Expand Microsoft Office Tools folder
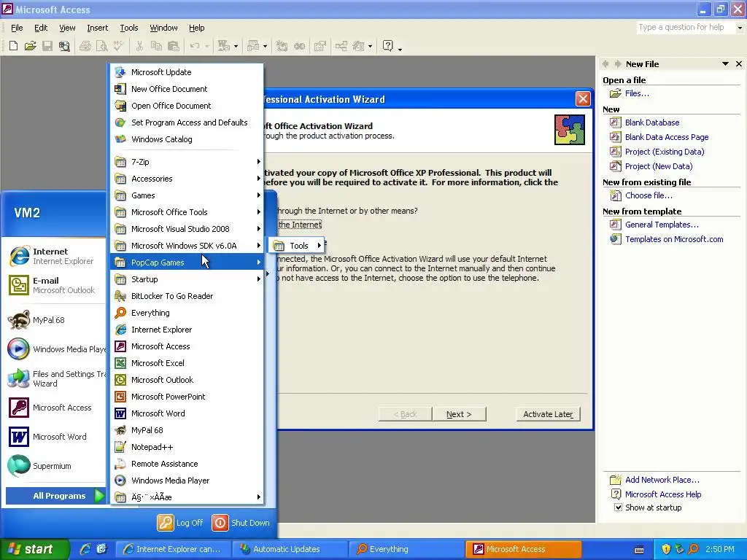This screenshot has height=560, width=747. 187,212
